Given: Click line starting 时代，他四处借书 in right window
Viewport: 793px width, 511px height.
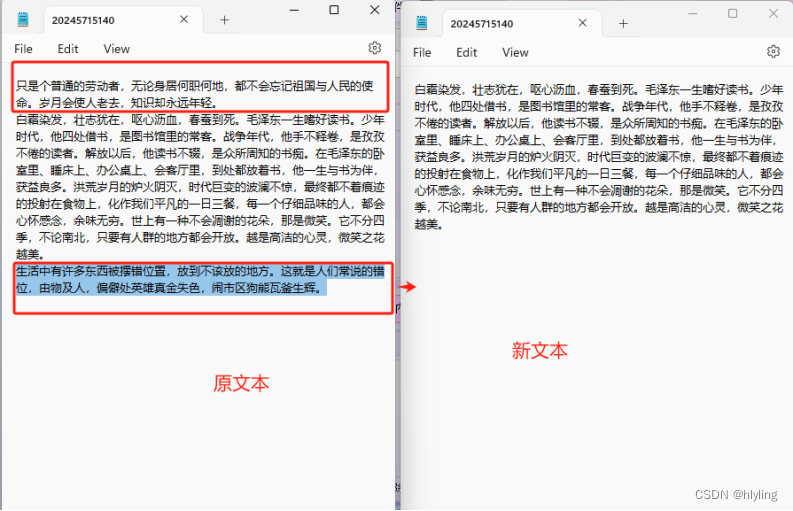Looking at the screenshot, I should (599, 107).
